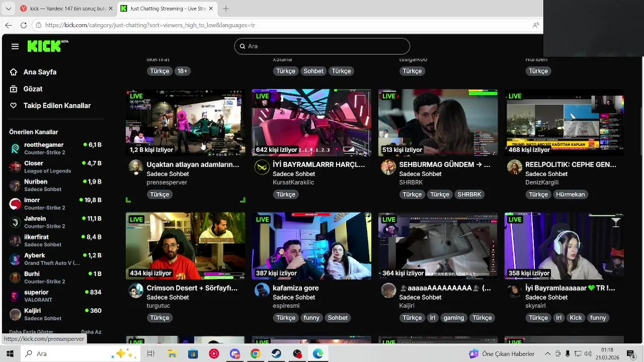Viewport: 644px width, 362px height.
Task: Reload the page
Action: (24, 25)
